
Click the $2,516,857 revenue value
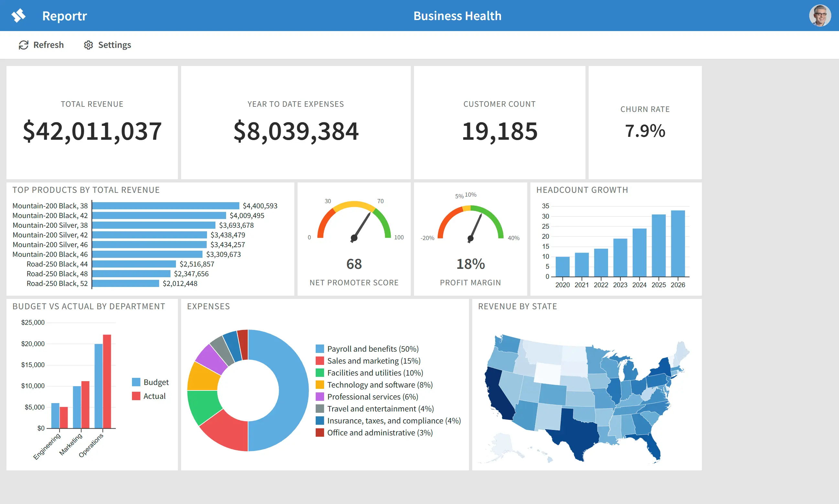(x=197, y=264)
